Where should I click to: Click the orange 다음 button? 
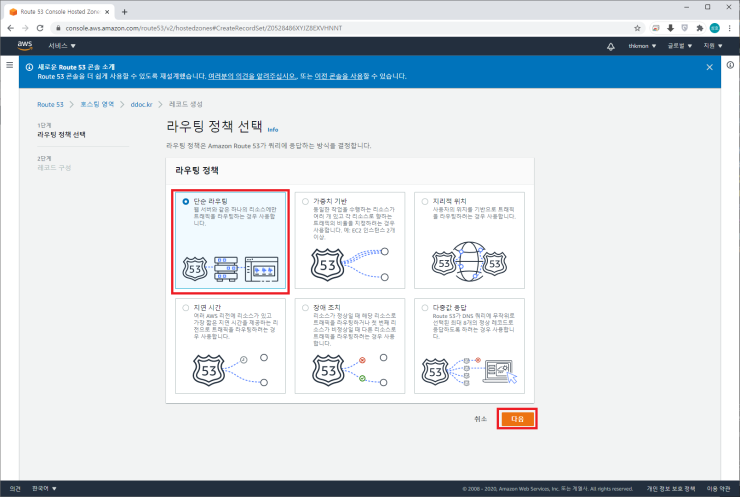point(516,419)
